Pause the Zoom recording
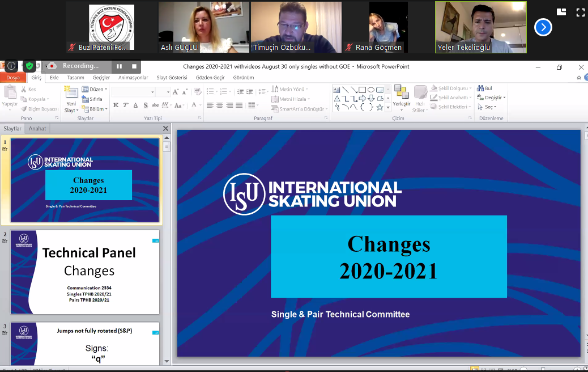This screenshot has height=372, width=588. pos(119,66)
